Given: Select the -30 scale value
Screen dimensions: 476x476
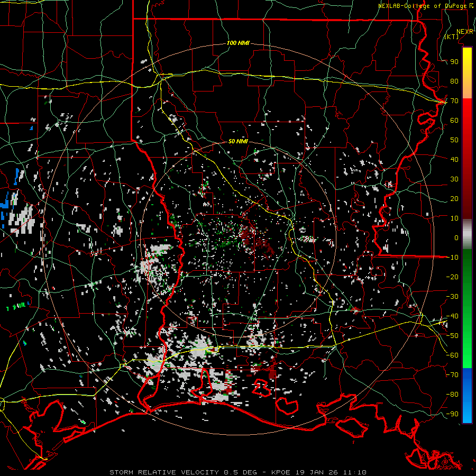Looking at the screenshot, I should (452, 297).
